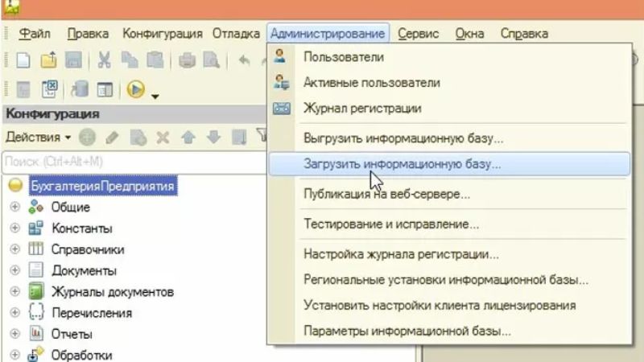Expand the Общие tree node

click(14, 207)
